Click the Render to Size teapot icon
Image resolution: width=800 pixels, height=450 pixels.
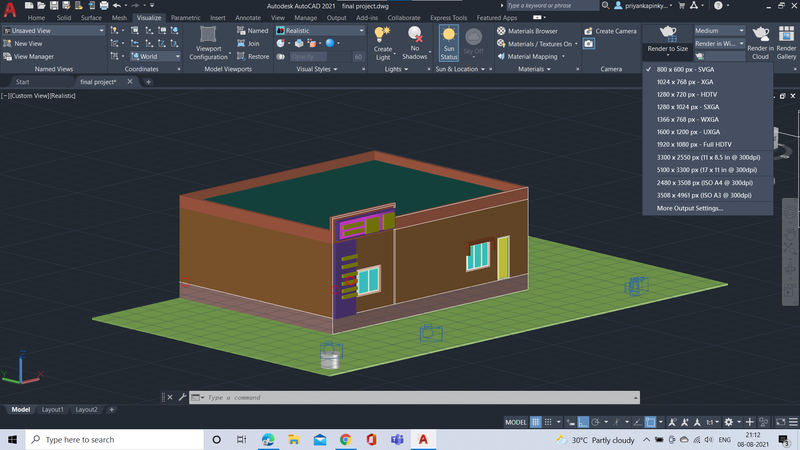pos(667,34)
